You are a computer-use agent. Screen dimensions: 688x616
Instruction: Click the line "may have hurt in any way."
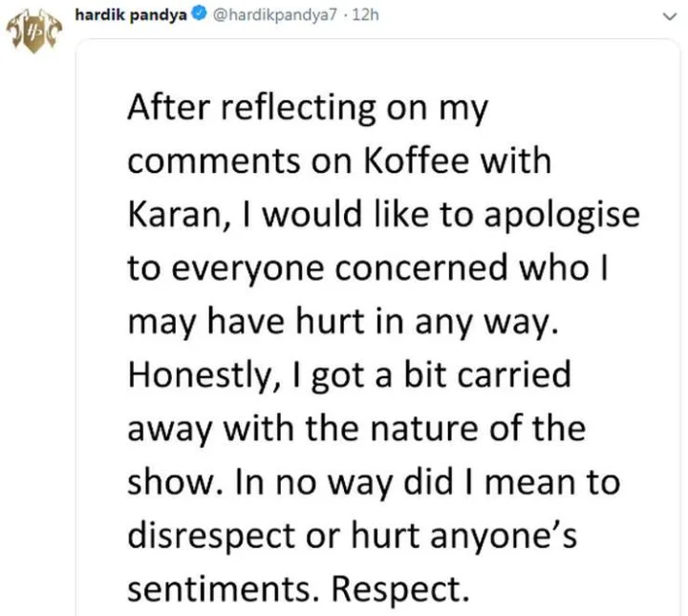(343, 322)
